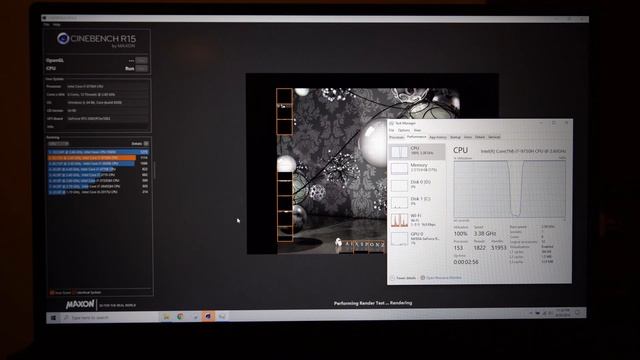This screenshot has height=360, width=640.
Task: Open the Cinebench Help menu
Action: 56,24
